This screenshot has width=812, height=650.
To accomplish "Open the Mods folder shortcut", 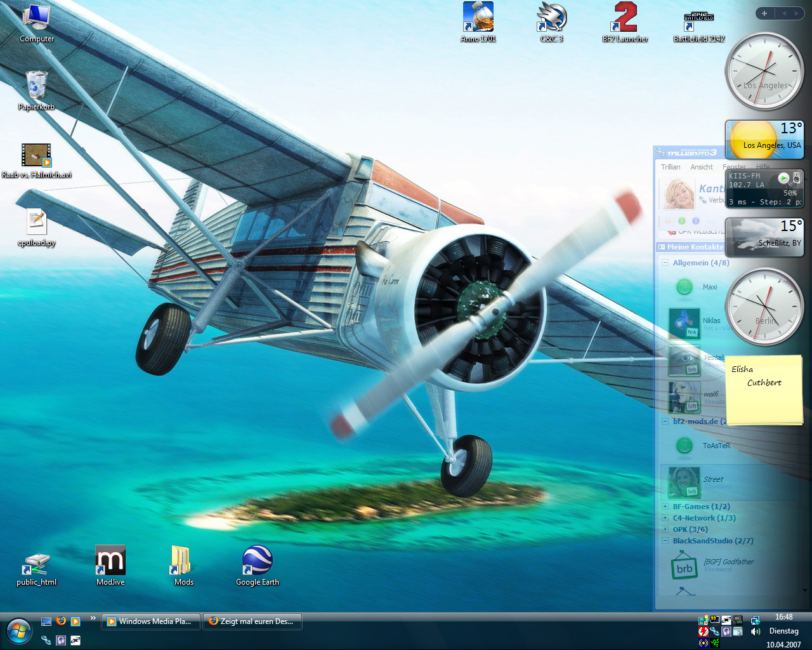I will [184, 566].
